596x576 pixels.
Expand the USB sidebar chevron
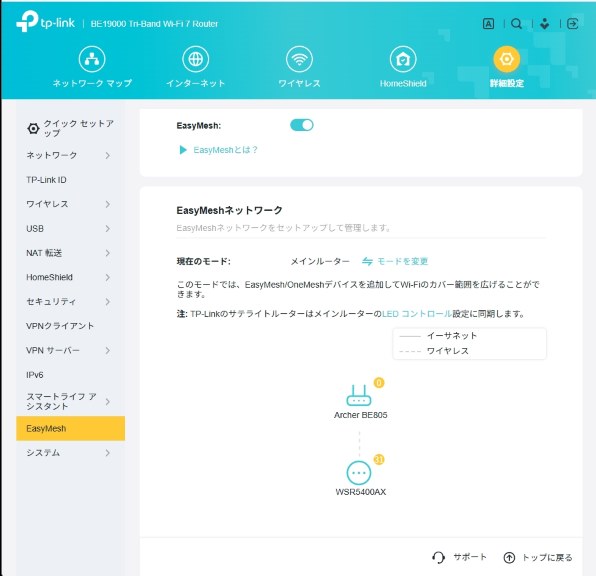(108, 228)
